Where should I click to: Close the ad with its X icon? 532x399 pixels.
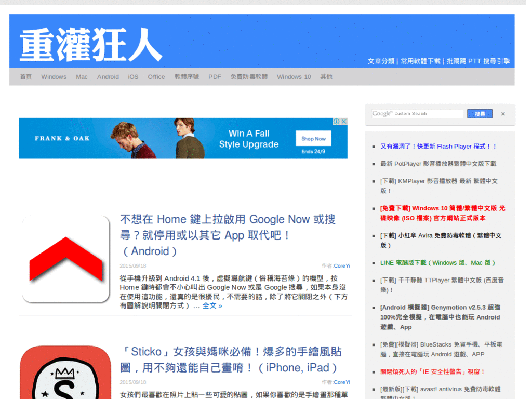[344, 122]
